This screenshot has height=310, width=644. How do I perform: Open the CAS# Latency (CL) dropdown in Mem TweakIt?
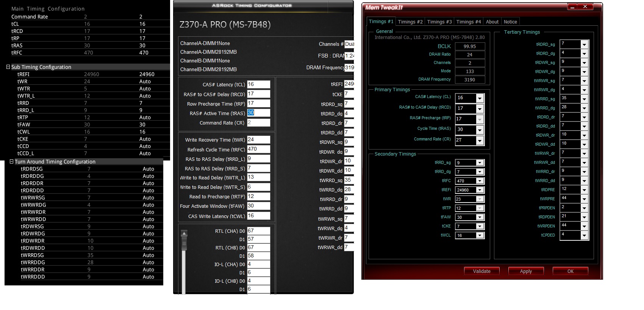point(480,98)
